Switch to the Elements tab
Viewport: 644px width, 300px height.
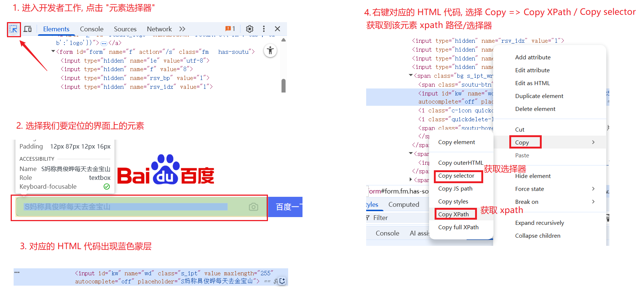56,29
